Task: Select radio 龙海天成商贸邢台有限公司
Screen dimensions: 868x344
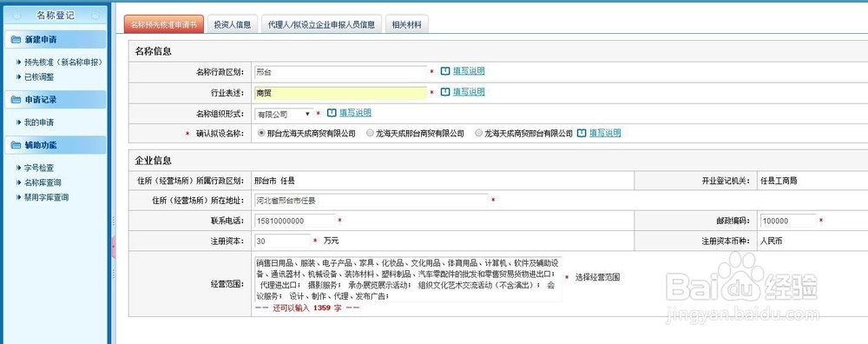Action: coord(479,134)
